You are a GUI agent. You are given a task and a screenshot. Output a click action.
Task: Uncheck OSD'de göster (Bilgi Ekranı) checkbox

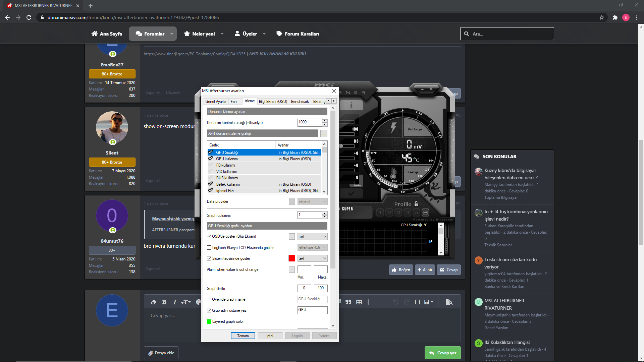pyautogui.click(x=209, y=236)
